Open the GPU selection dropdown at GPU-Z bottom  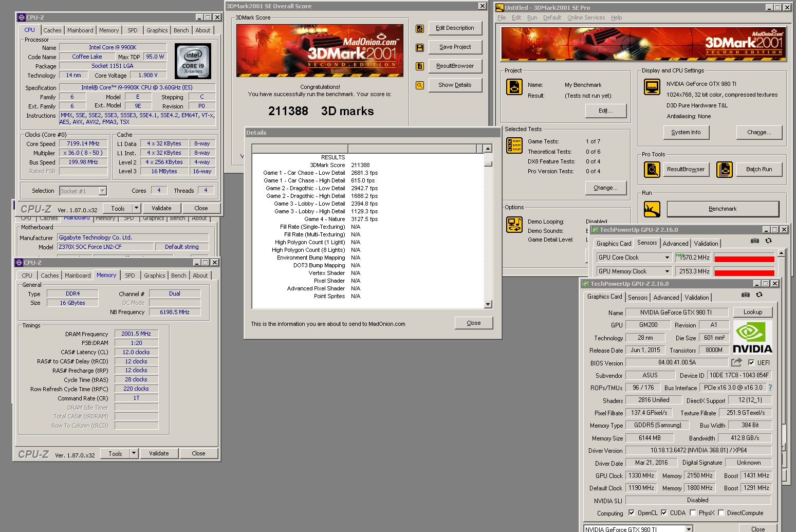coord(689,529)
